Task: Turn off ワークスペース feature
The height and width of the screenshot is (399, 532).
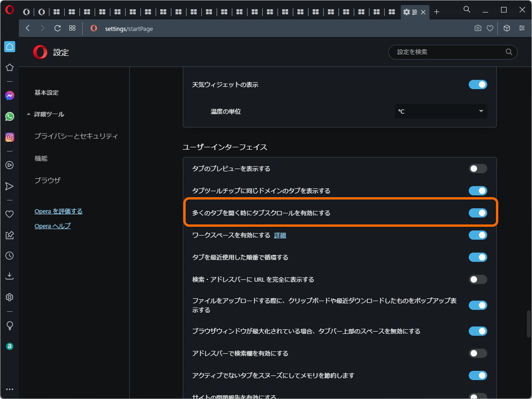Action: tap(478, 235)
